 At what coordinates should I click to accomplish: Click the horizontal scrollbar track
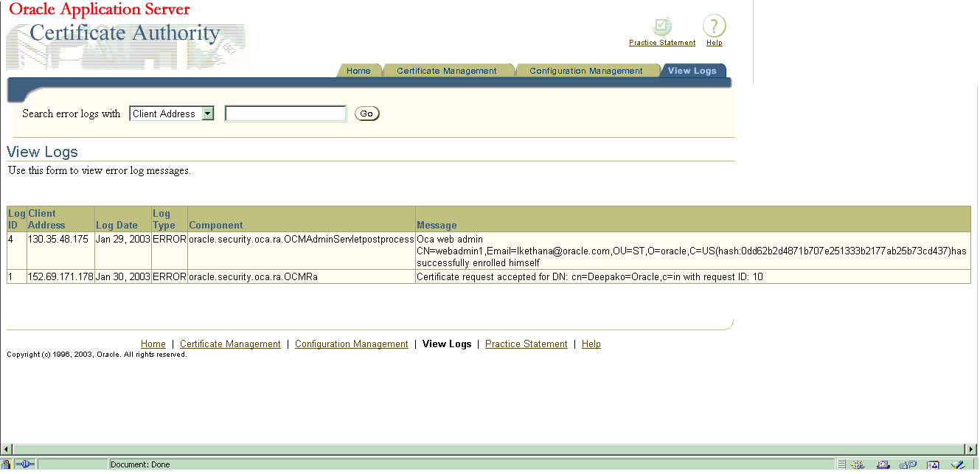[490, 449]
